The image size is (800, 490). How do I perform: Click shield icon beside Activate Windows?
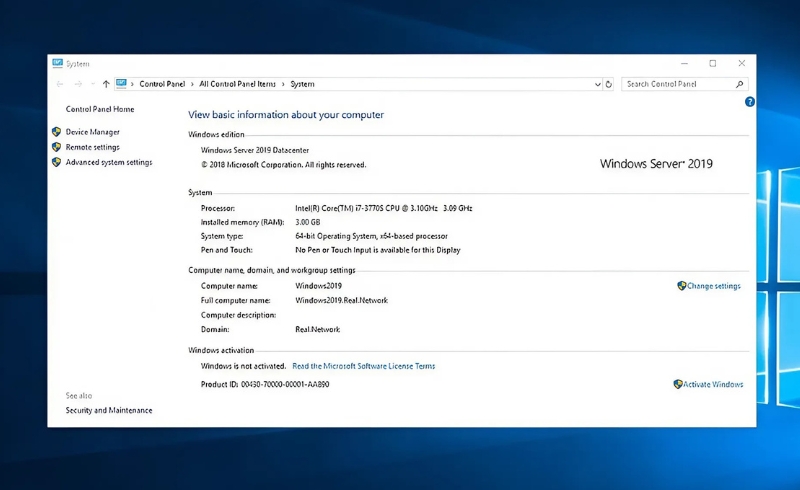coord(678,384)
